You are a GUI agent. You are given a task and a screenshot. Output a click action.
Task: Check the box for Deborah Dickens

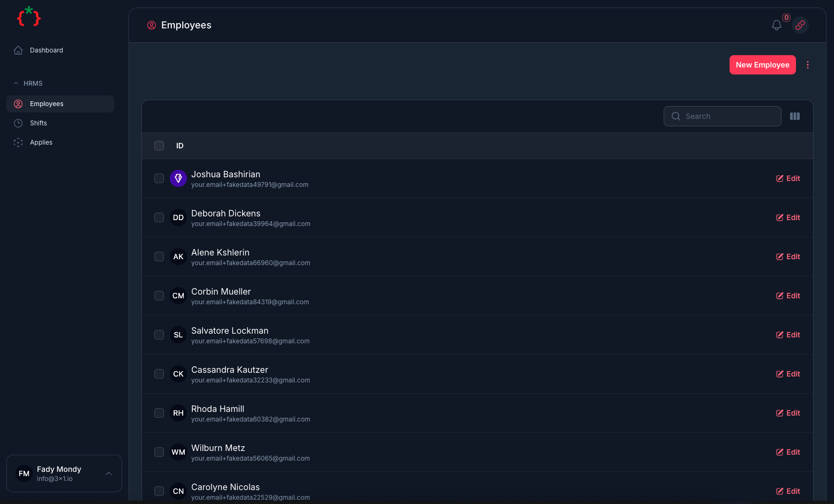point(159,217)
